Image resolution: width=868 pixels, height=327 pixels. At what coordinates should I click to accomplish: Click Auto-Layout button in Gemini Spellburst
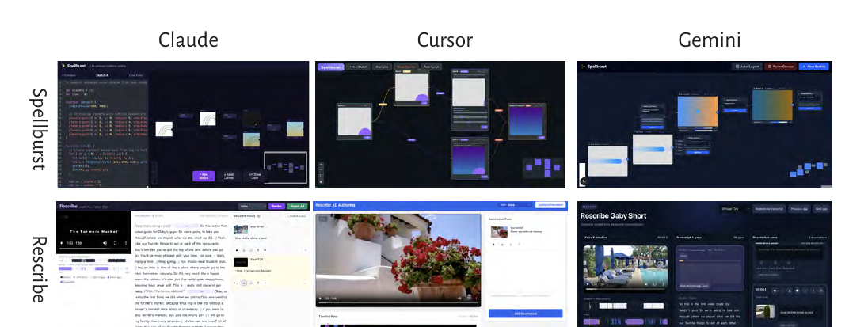pyautogui.click(x=746, y=67)
